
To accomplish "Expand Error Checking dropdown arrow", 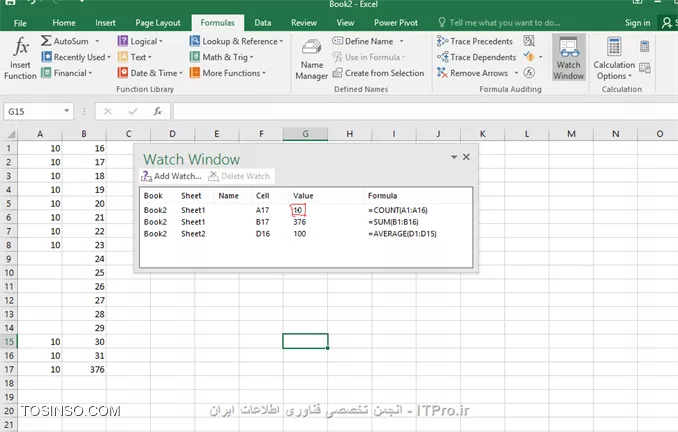I will 540,57.
